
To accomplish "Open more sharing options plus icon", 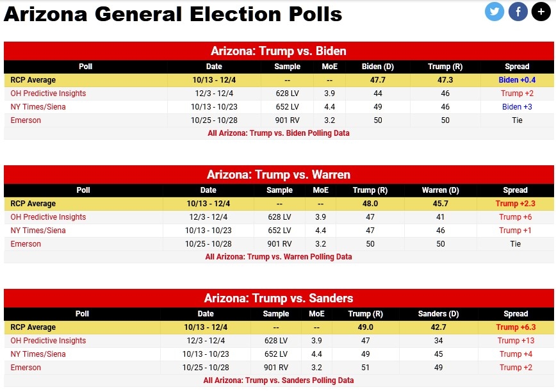I will 541,12.
